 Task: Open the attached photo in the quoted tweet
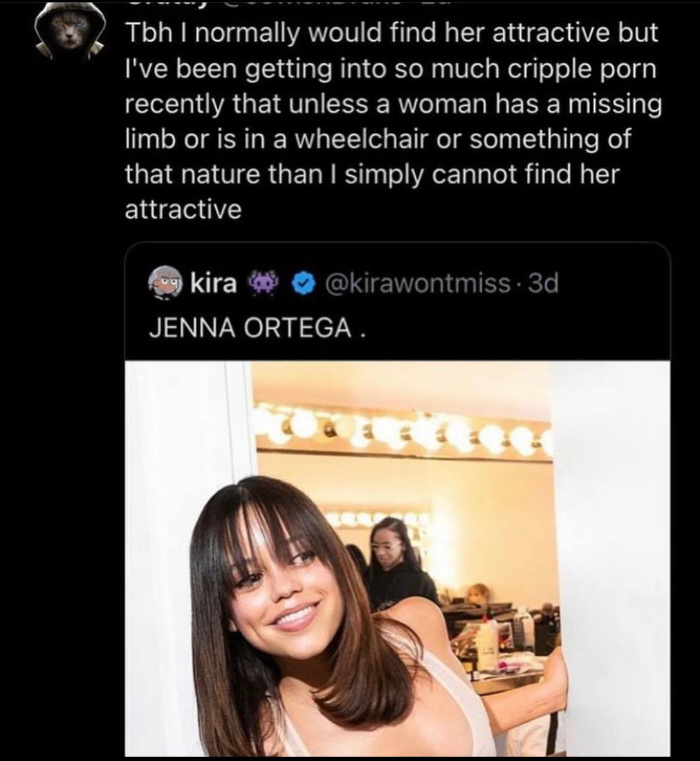(x=398, y=559)
